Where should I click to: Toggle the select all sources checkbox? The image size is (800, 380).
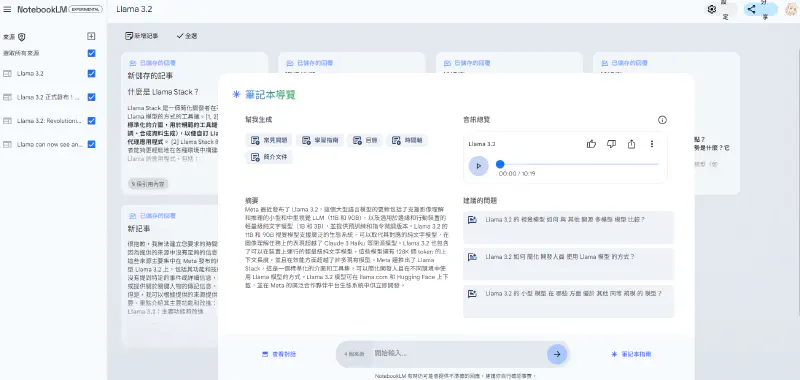pyautogui.click(x=91, y=53)
